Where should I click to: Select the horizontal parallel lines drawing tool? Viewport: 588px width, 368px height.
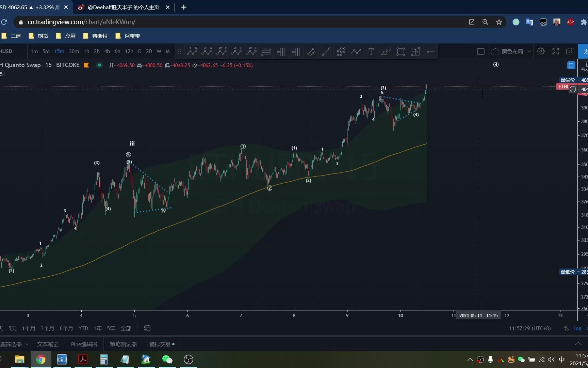pyautogui.click(x=266, y=52)
